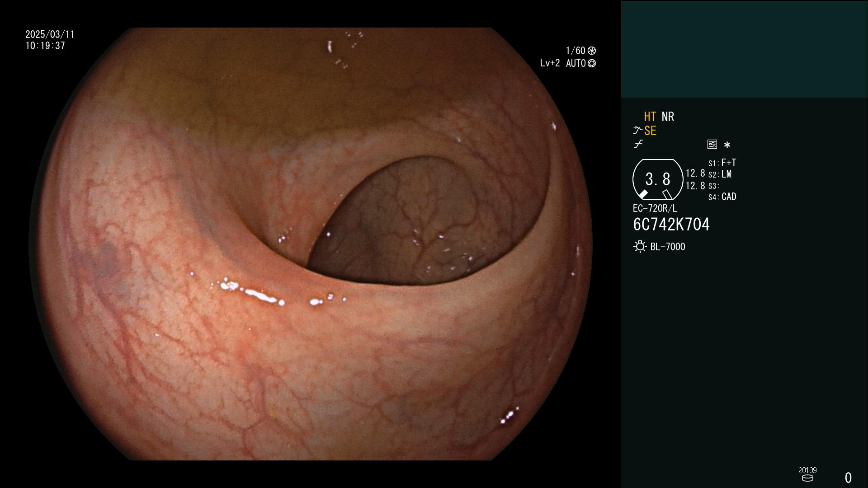Click the upper 12.8 diameter value
868x488 pixels.
coord(695,174)
